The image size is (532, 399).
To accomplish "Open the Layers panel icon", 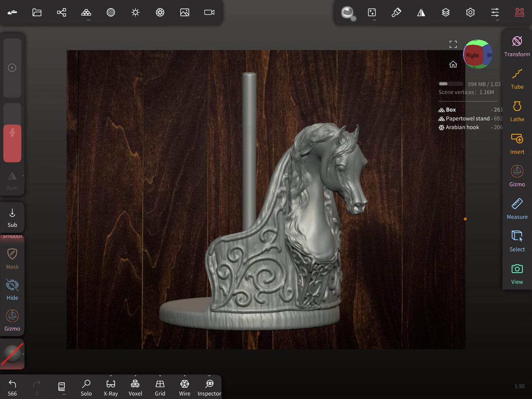I will tap(446, 12).
